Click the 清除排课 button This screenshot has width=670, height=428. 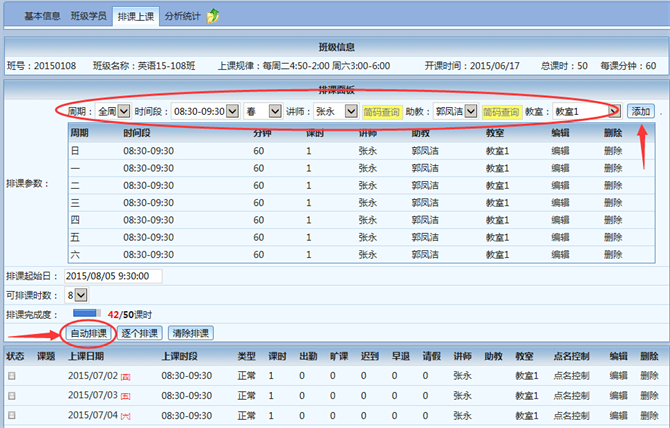click(x=190, y=332)
